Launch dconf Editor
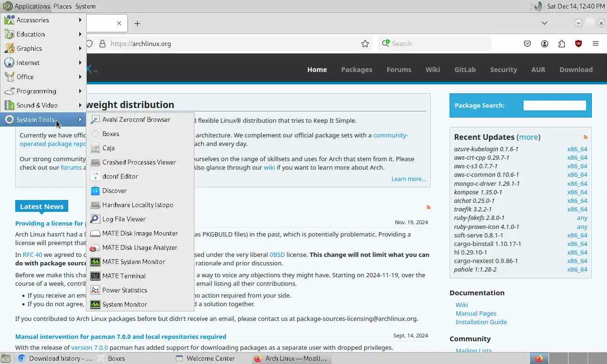 [140, 176]
